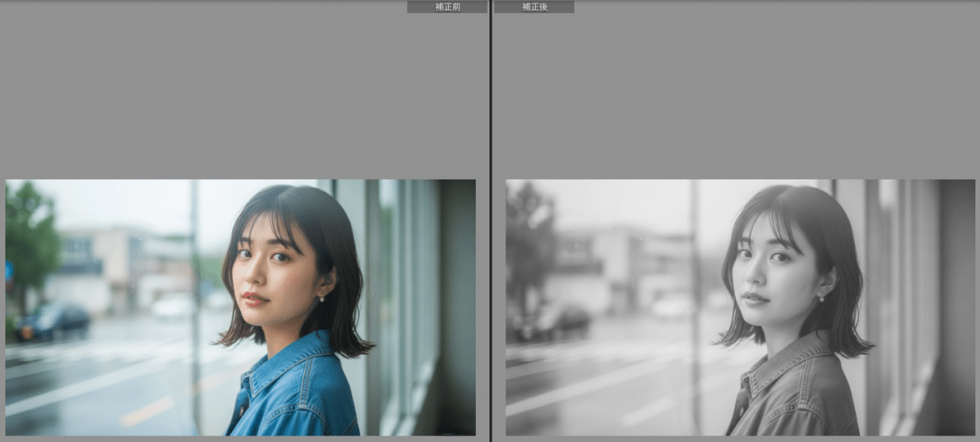Select the black-and-white after-correction photo
Image resolution: width=980 pixels, height=442 pixels.
[x=740, y=307]
